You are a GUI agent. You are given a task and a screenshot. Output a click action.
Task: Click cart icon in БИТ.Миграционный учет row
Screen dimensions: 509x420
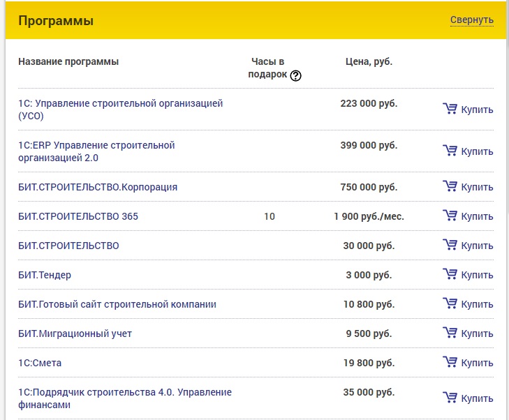coord(450,333)
